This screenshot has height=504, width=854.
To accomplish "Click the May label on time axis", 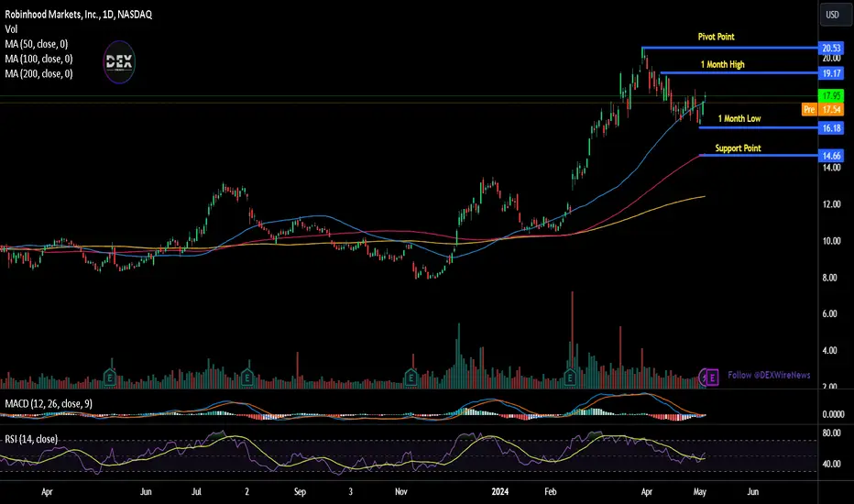I will 700,491.
